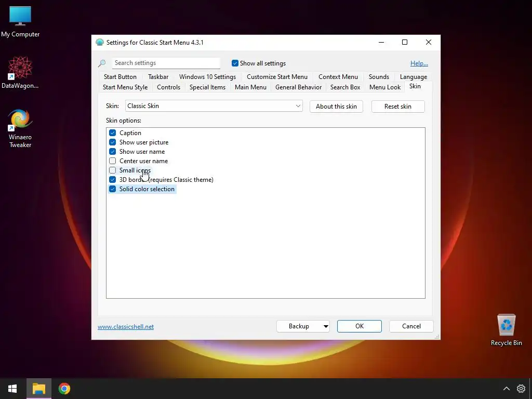Uncheck Solid color selection
532x399 pixels.
112,189
